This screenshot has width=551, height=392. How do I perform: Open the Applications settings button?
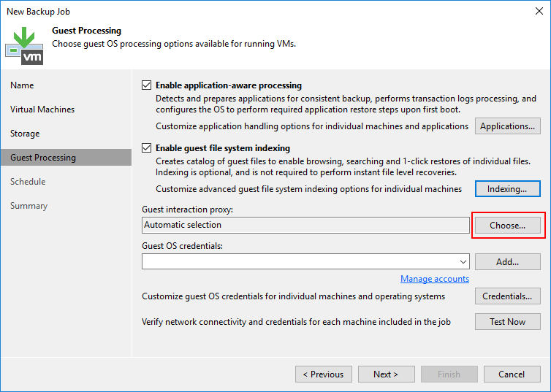coord(508,126)
